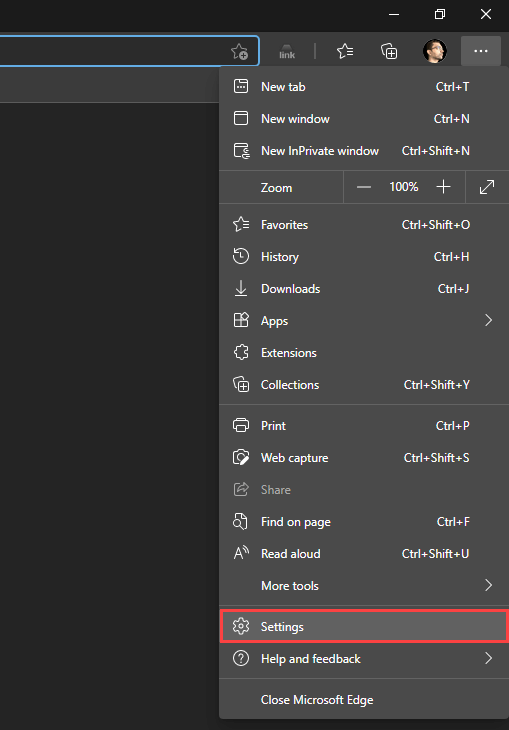Choose Close Microsoft Edge
Viewport: 509px width, 730px height.
click(364, 700)
